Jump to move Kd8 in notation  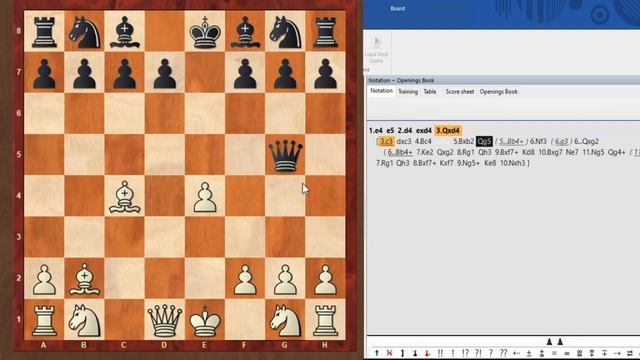pyautogui.click(x=528, y=152)
